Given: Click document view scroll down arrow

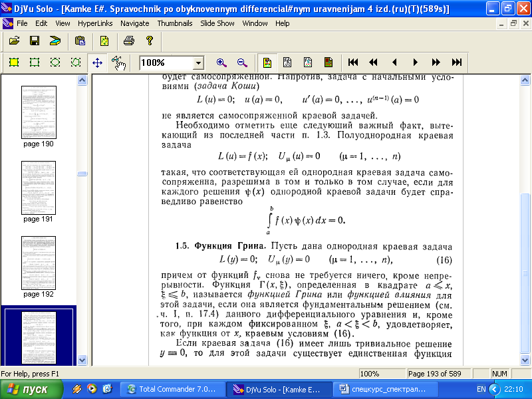Looking at the screenshot, I should pos(525,360).
